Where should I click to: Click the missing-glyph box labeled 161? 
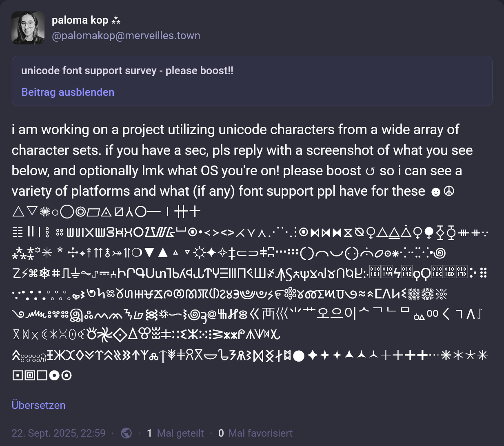[x=375, y=272]
